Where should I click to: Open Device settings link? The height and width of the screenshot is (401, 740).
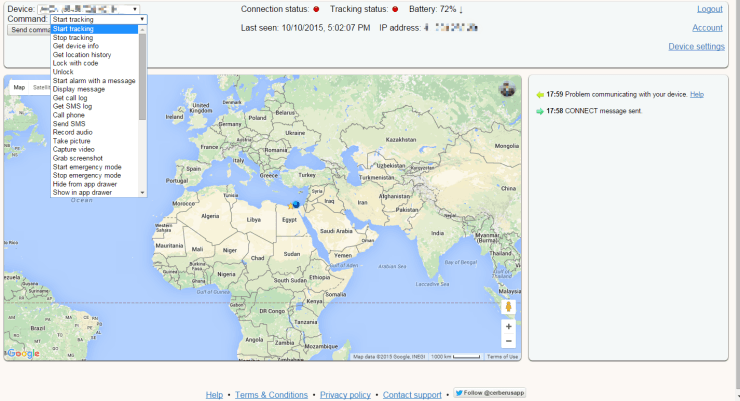696,46
